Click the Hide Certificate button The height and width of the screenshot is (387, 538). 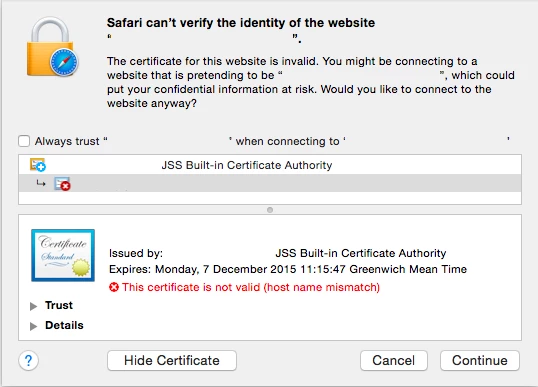(172, 361)
